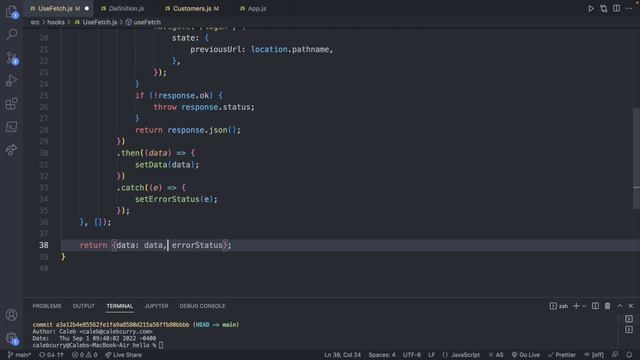640x360 pixels.
Task: Click the hooks breadcrumb segment
Action: tap(56, 22)
